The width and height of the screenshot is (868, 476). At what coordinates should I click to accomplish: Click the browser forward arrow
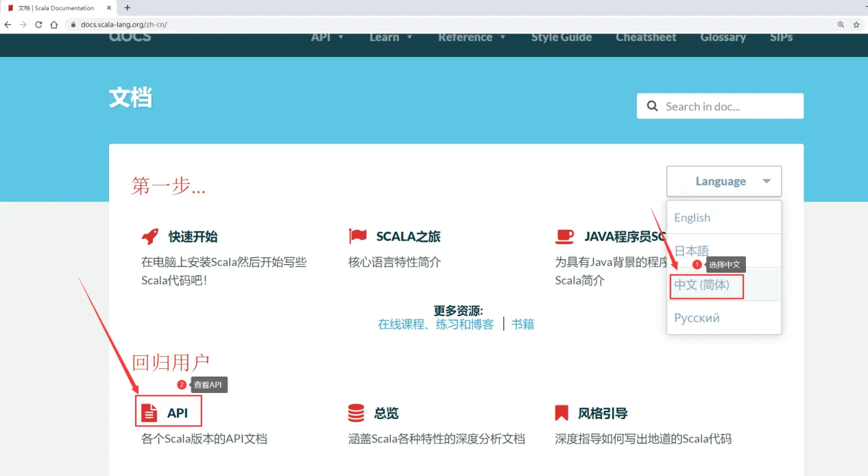(23, 24)
